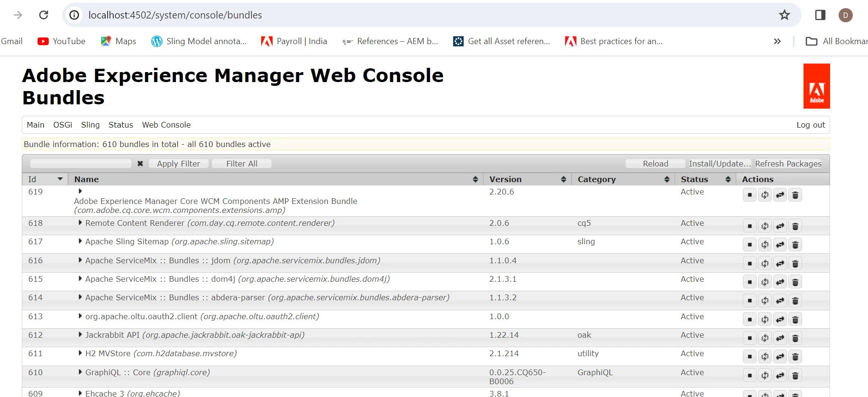Refresh package imports for bundle 619

[x=765, y=195]
